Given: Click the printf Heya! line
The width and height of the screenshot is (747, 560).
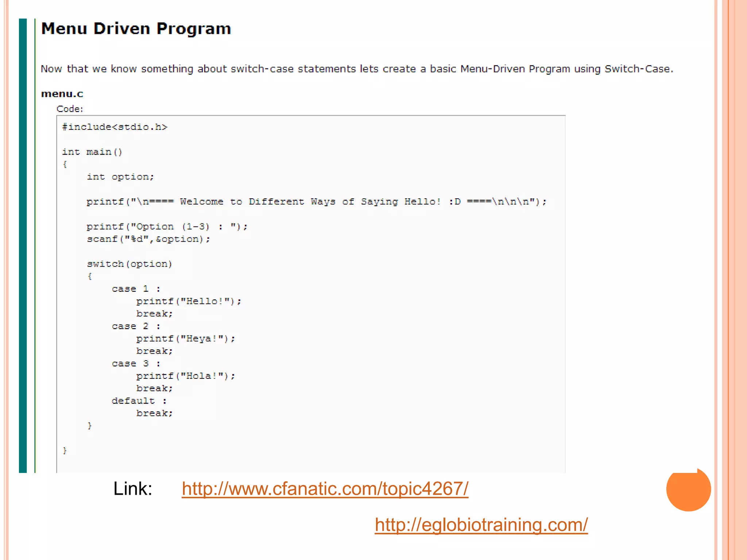Looking at the screenshot, I should pos(186,339).
